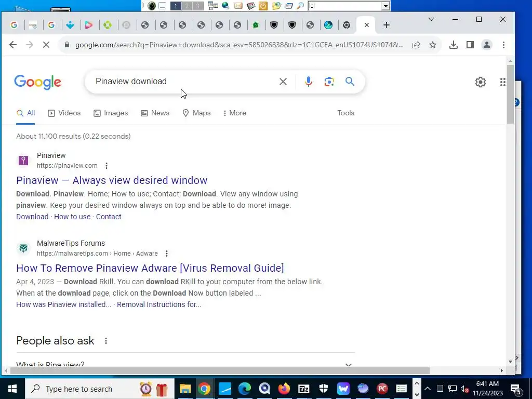Click the orange power icon in top toolbar

coord(263,6)
